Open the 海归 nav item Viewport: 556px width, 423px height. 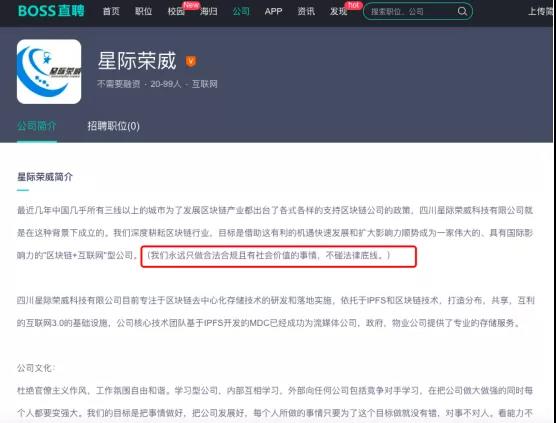(x=208, y=11)
